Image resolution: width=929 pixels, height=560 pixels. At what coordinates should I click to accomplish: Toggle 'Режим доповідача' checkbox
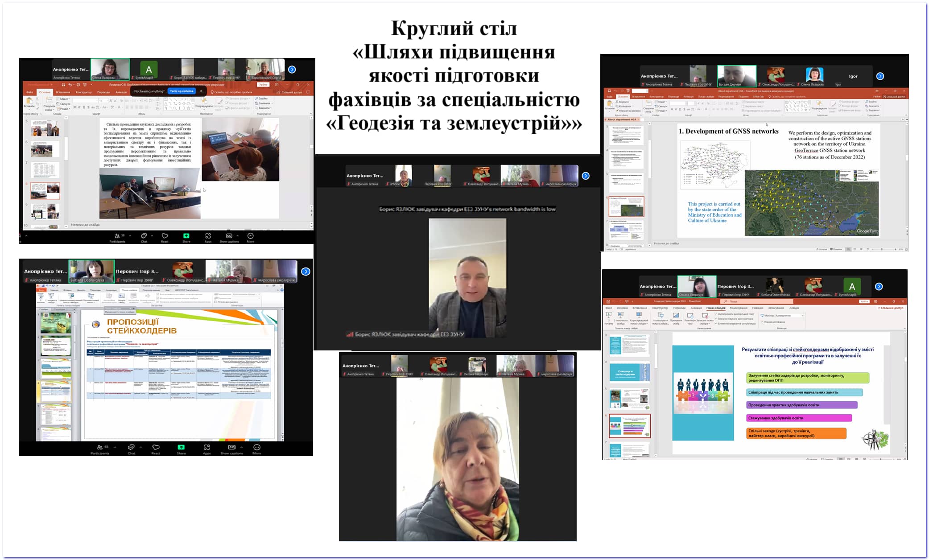[x=762, y=322]
